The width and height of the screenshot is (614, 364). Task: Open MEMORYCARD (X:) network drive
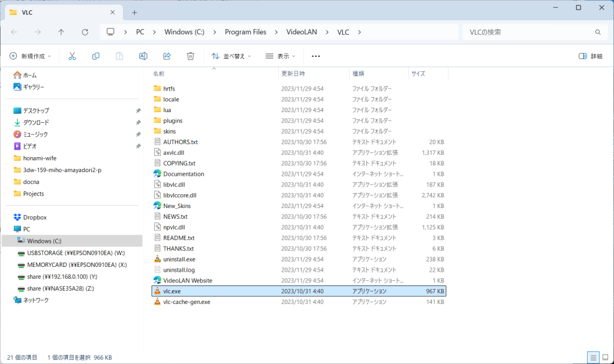coord(73,265)
